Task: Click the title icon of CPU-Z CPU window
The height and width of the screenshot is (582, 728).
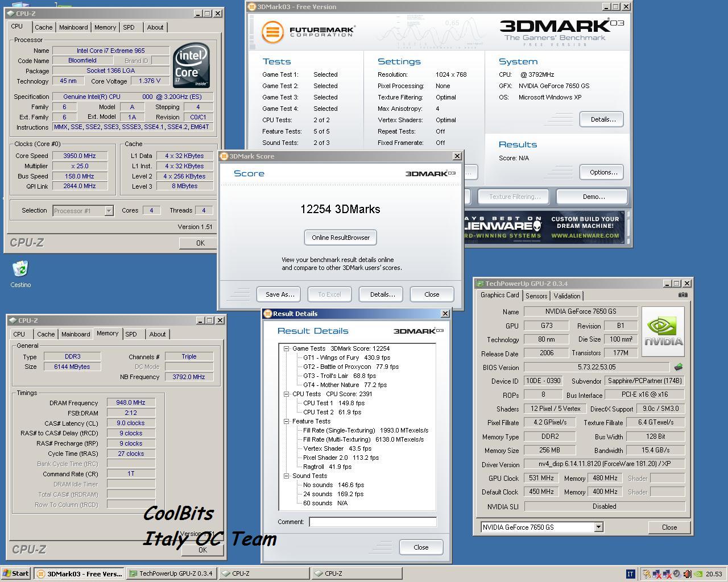Action: click(x=11, y=14)
